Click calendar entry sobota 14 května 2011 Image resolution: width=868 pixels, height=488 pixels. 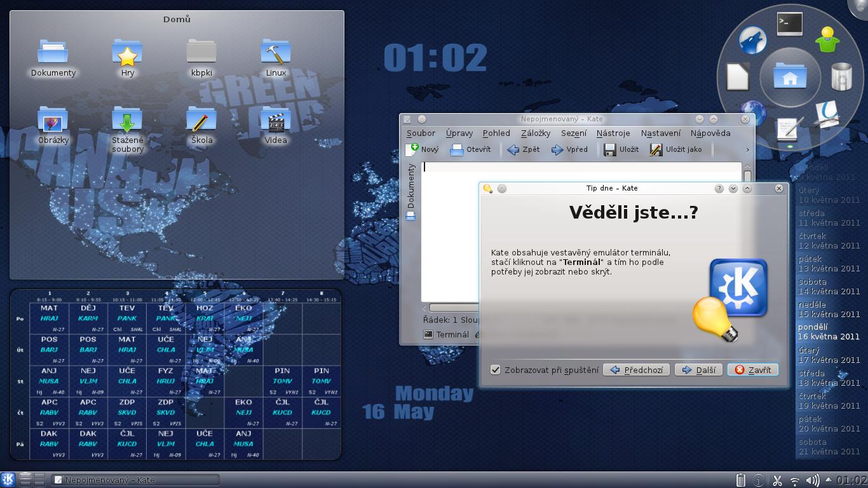pyautogui.click(x=829, y=287)
